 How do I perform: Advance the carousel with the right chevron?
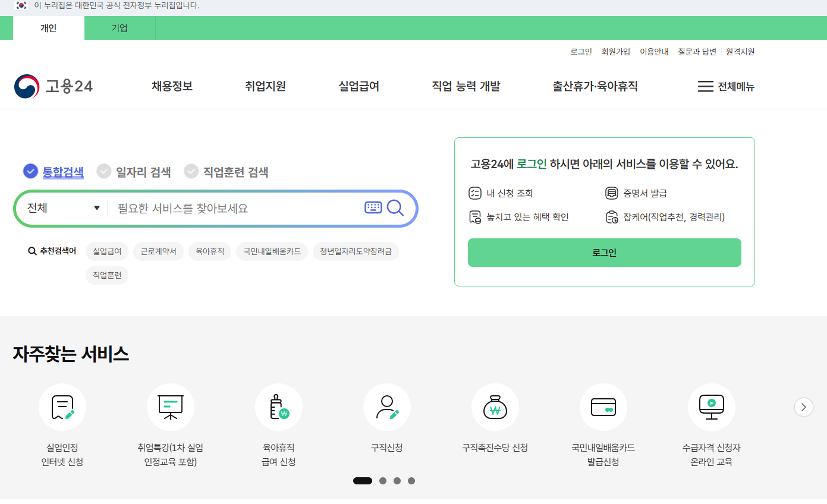pos(803,407)
